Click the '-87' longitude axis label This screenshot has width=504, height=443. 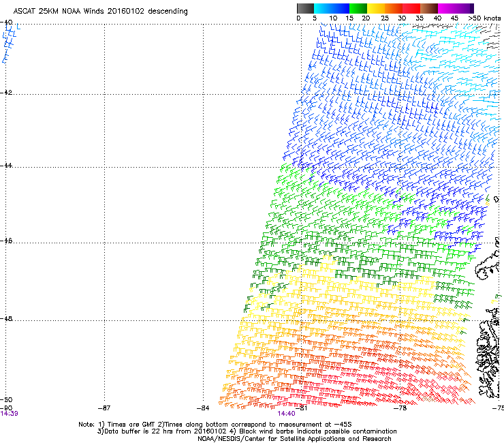point(104,408)
